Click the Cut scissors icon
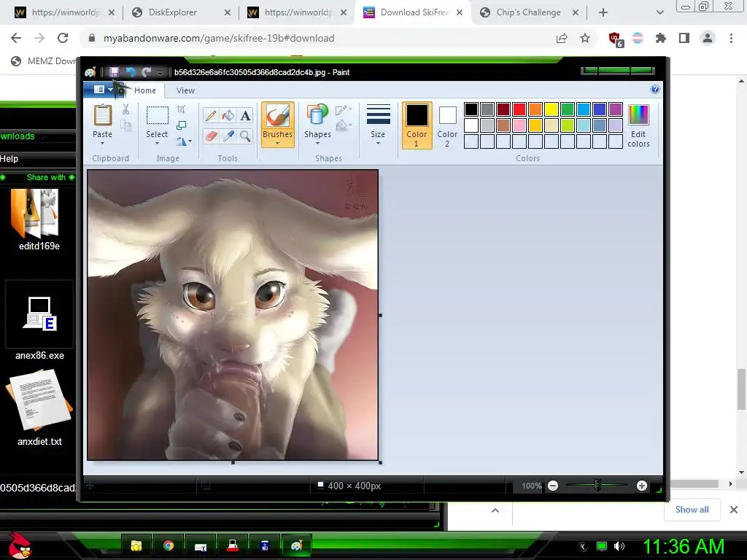This screenshot has width=747, height=560. (125, 109)
